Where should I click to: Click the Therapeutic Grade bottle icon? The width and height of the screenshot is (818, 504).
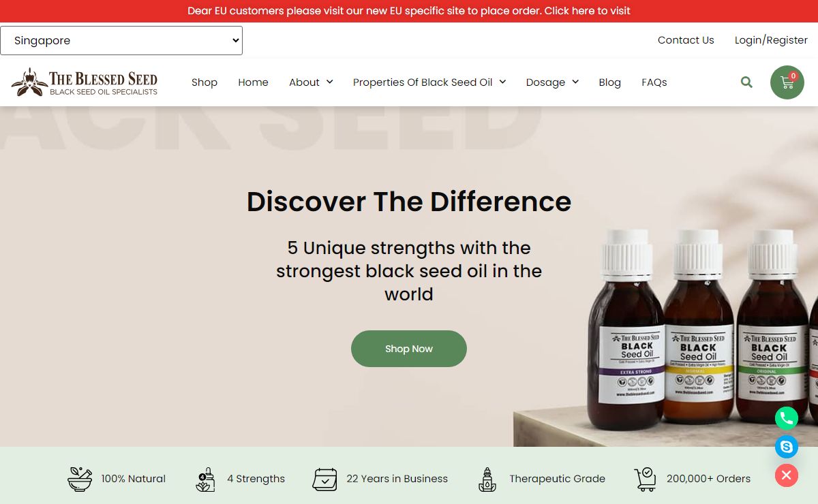[487, 479]
